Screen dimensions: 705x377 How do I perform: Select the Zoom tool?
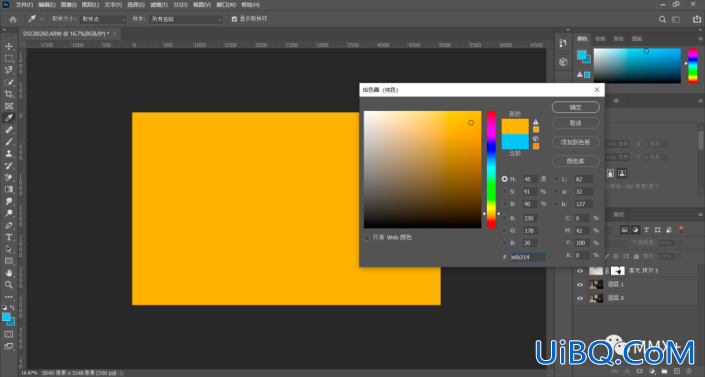[9, 285]
